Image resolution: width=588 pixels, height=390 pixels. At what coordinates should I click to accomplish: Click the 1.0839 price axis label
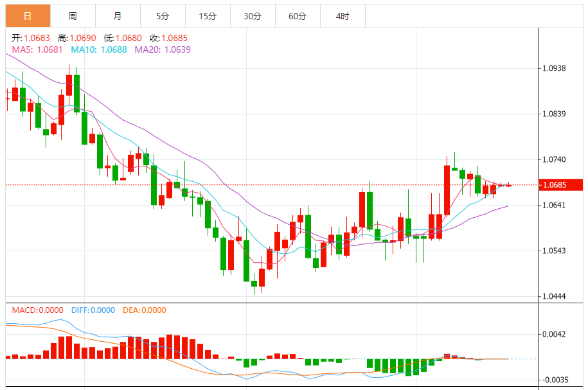pyautogui.click(x=554, y=114)
